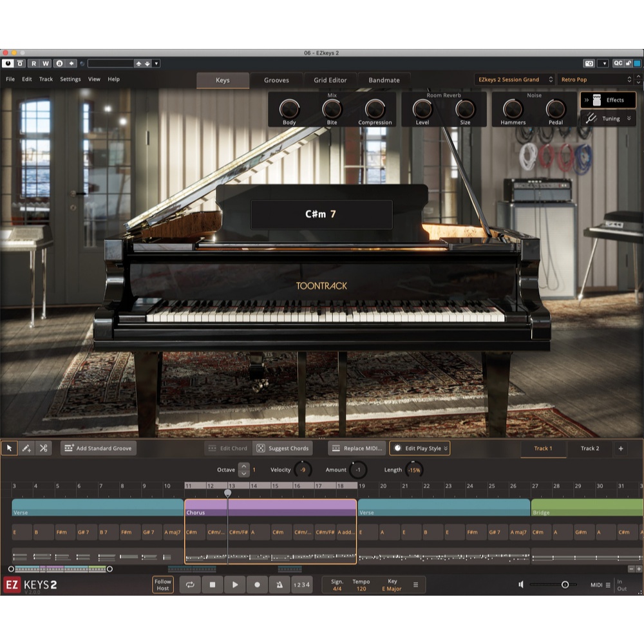
Task: Toggle Follow Host mode
Action: pos(163,585)
